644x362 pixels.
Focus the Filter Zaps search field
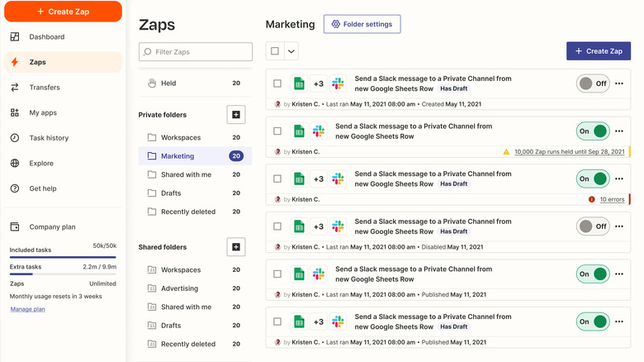tap(196, 51)
